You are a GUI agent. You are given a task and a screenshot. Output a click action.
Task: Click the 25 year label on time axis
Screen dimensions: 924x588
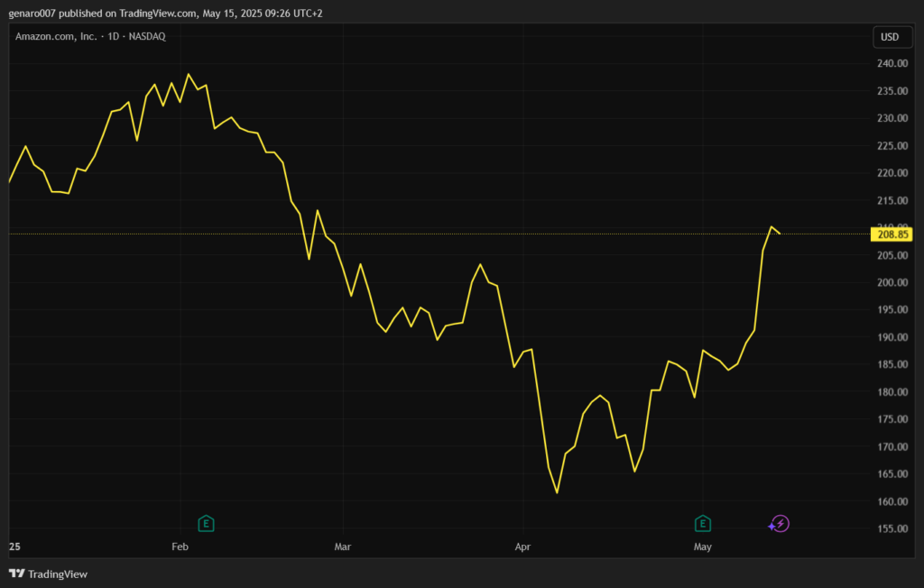click(14, 547)
